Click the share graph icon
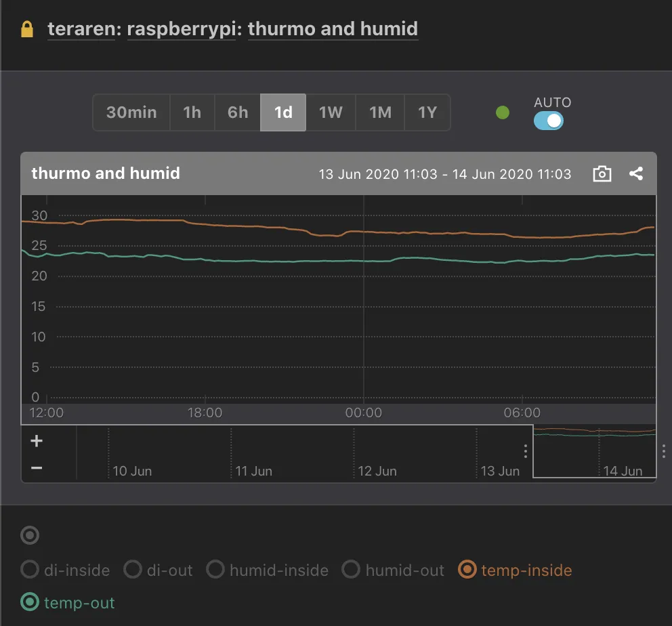The image size is (672, 626). pos(635,174)
